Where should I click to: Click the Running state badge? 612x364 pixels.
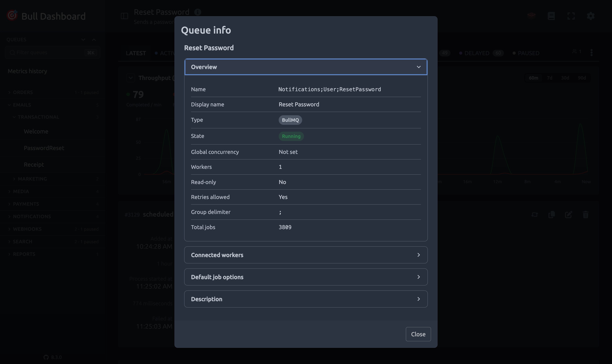[x=291, y=136]
